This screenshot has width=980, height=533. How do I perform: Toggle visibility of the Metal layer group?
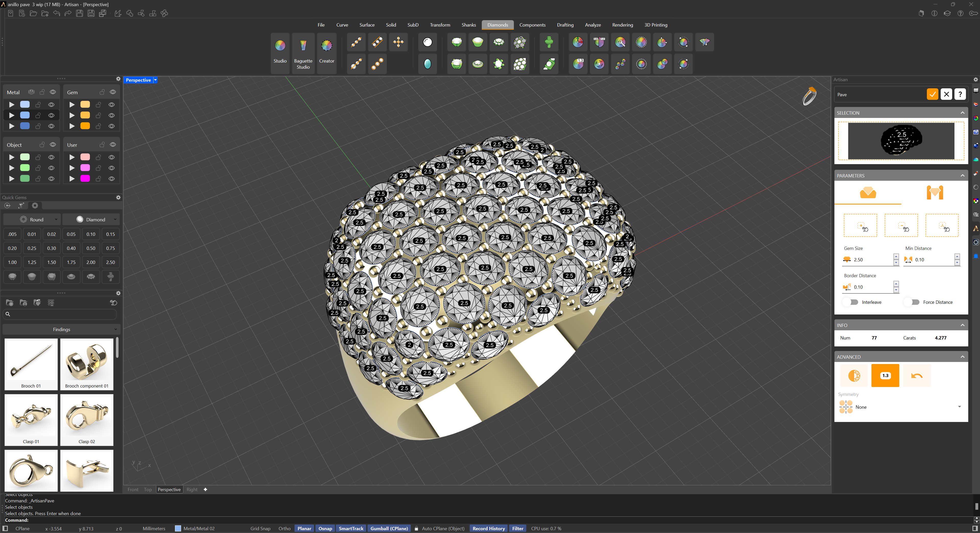(x=53, y=92)
